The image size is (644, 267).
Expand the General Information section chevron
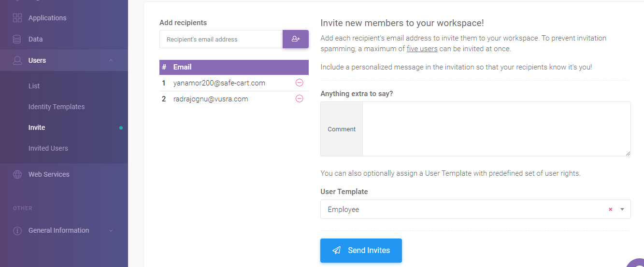[x=111, y=230]
